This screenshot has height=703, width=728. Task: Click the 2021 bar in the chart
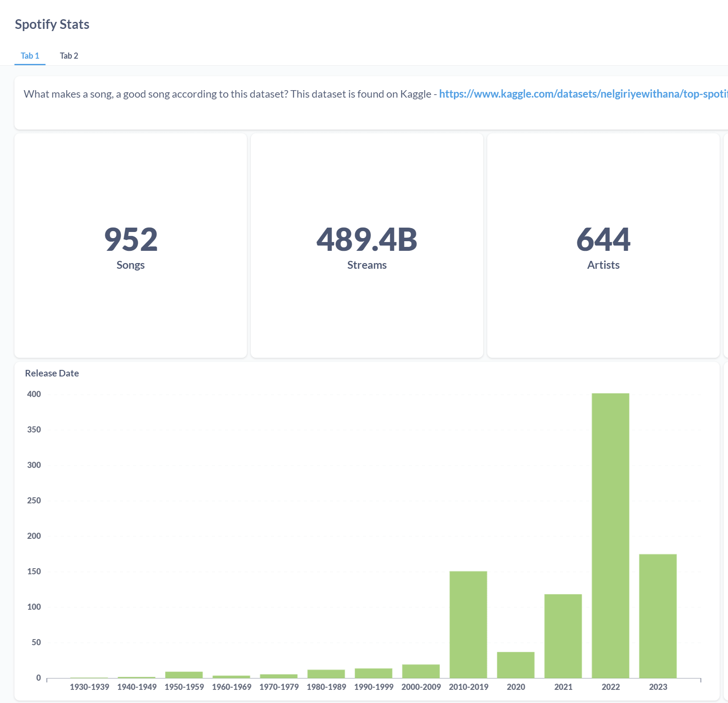coord(563,636)
